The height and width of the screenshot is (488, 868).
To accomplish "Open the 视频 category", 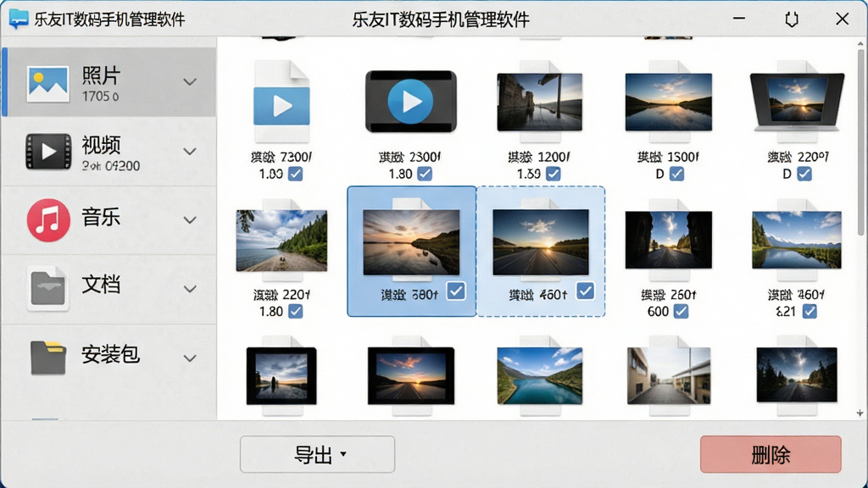I will 109,151.
